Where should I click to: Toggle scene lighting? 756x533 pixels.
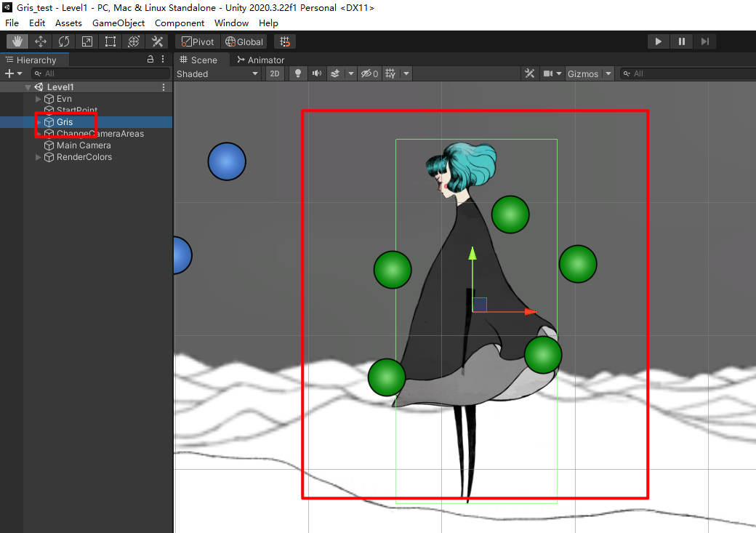(x=298, y=73)
